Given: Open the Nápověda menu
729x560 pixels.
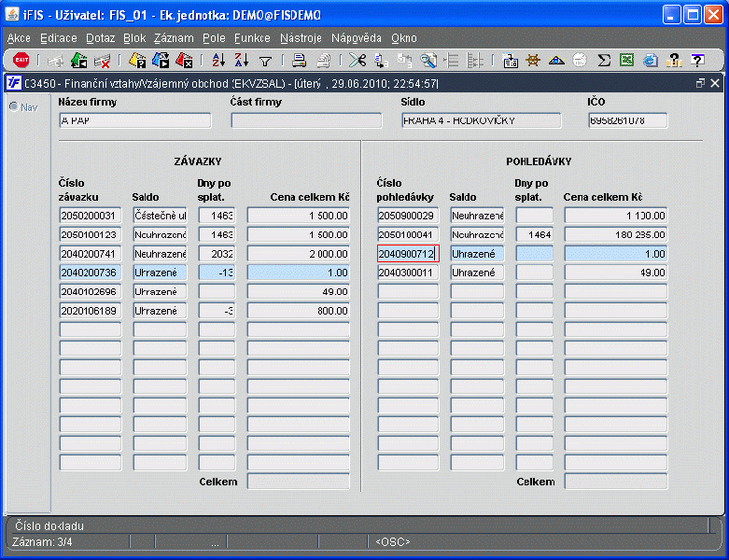Looking at the screenshot, I should tap(356, 38).
